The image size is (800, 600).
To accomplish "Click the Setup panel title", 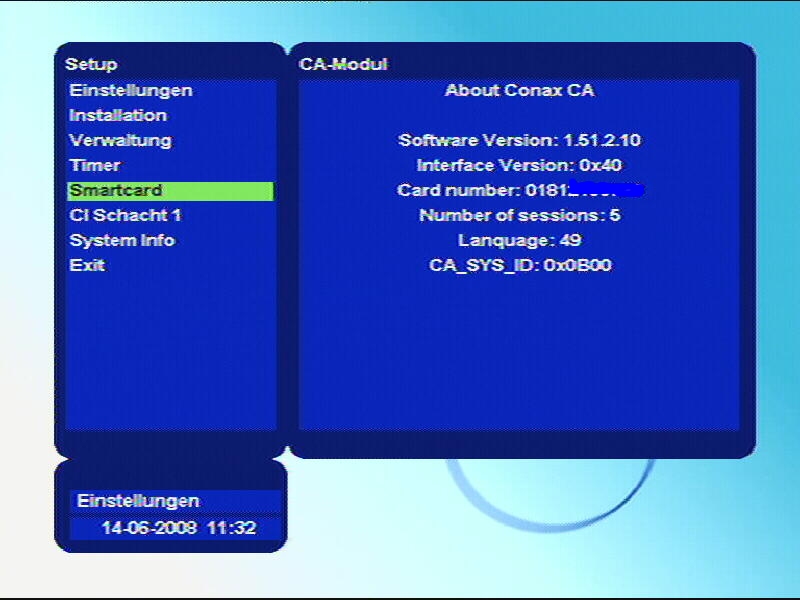I will 91,64.
